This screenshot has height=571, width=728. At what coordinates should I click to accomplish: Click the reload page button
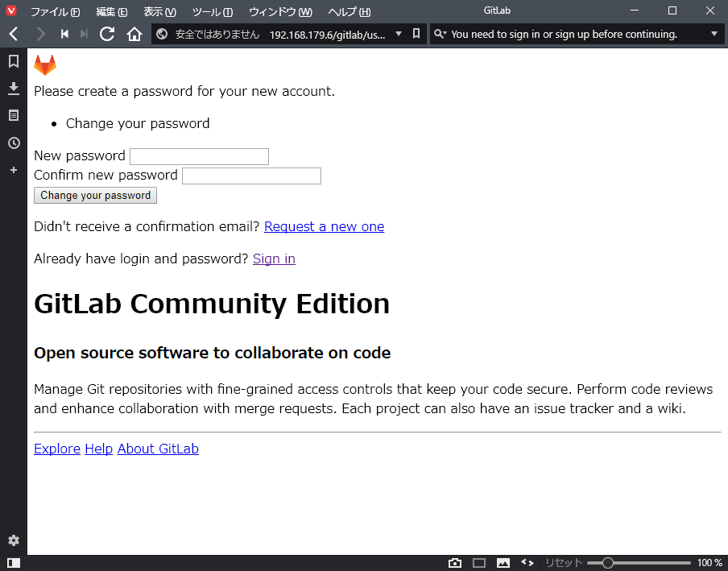[107, 34]
